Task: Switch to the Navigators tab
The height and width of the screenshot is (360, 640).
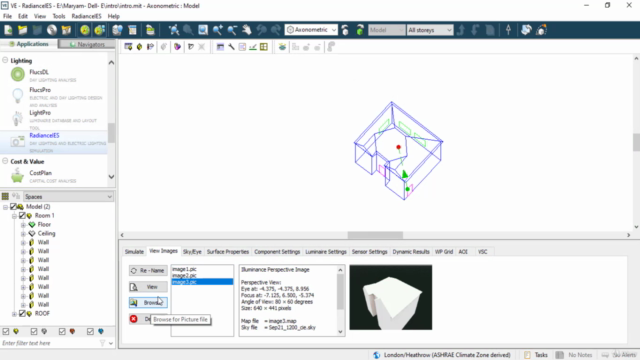Action: [87, 44]
